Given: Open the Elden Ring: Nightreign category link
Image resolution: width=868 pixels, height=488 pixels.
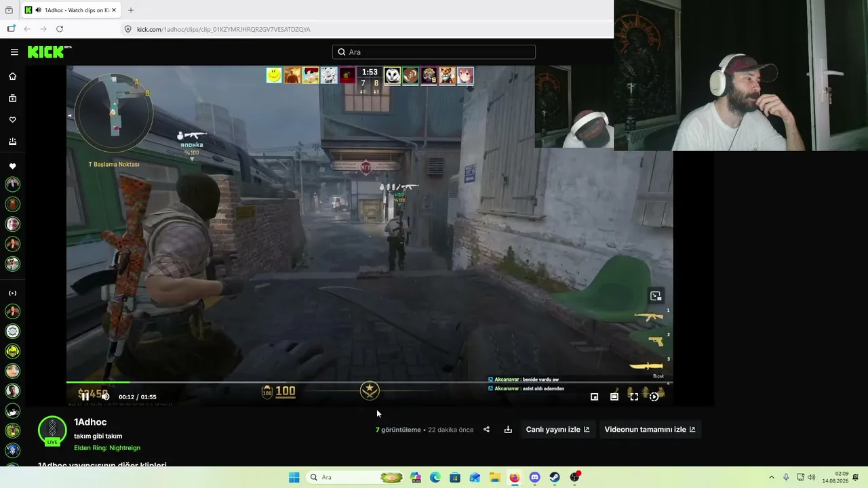Looking at the screenshot, I should pyautogui.click(x=107, y=448).
